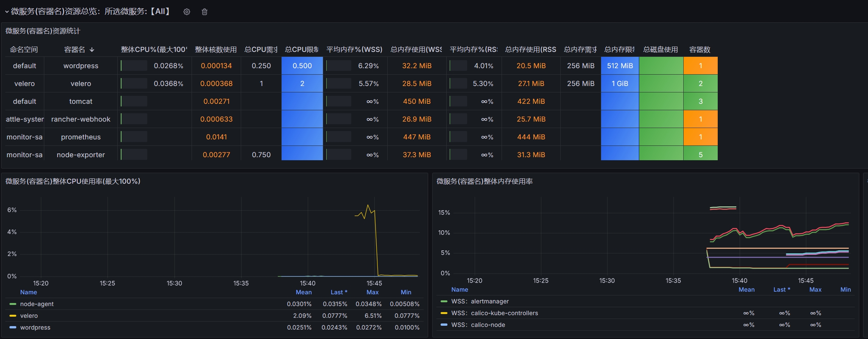Click the '2.09%' velero Mean value
The width and height of the screenshot is (868, 339).
point(302,316)
